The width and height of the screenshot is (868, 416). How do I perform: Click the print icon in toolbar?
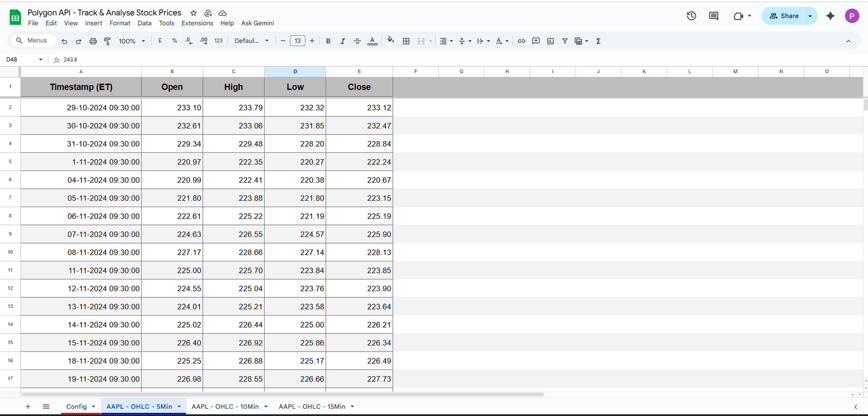[x=93, y=41]
